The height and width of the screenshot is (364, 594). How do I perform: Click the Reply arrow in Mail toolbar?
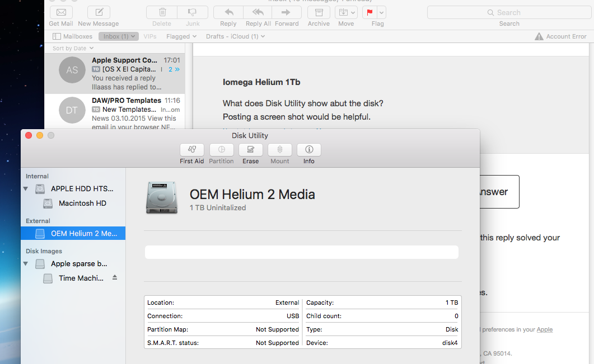coord(228,12)
